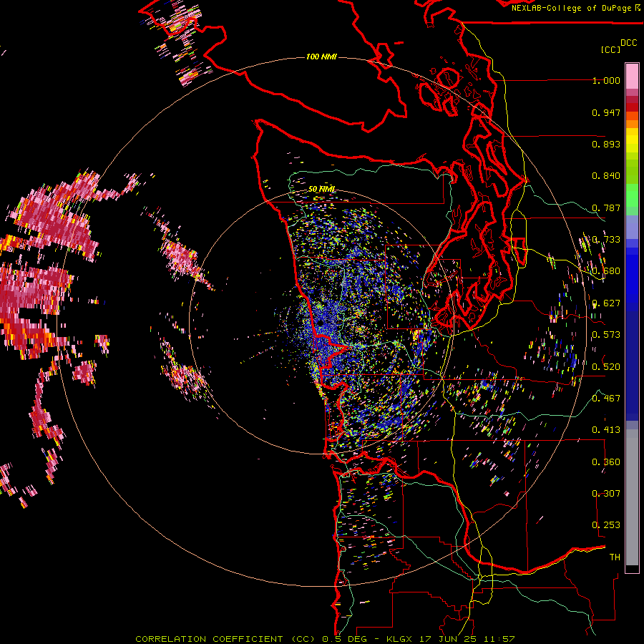Viewport: 644px width, 644px height.
Task: Click the 0.893 legend value
Action: point(606,144)
